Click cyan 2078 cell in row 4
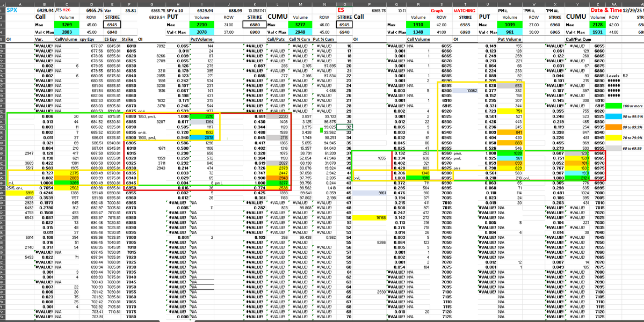The width and height of the screenshot is (644, 322). click(x=201, y=32)
